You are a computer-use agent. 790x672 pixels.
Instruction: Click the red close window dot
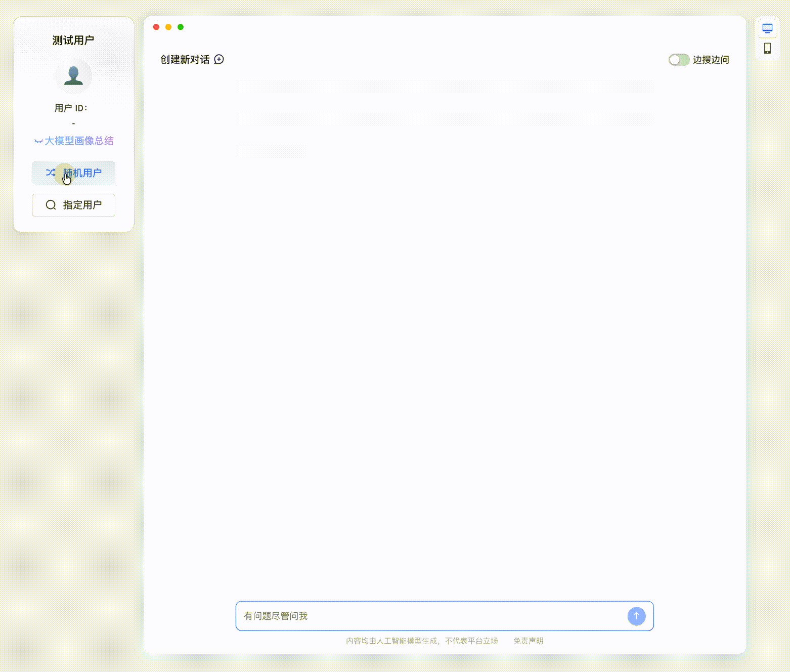(x=156, y=27)
